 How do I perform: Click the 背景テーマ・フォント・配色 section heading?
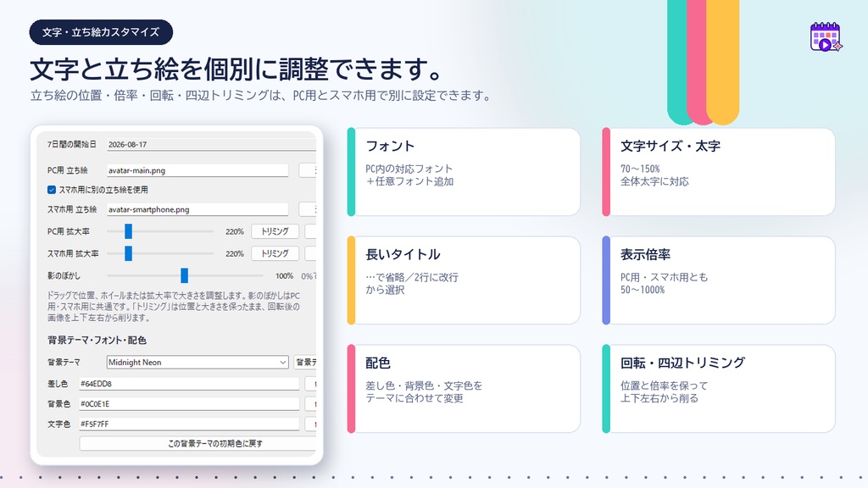tap(97, 341)
